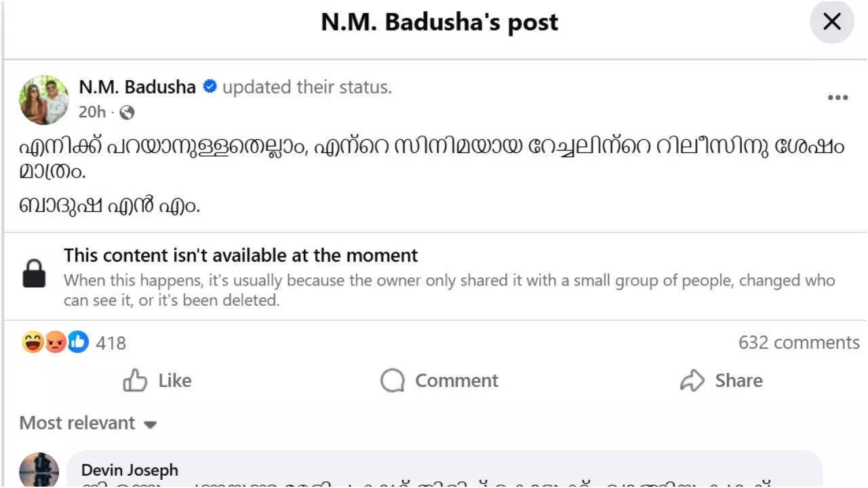View the 418 reactions count
This screenshot has height=488, width=868.
111,344
